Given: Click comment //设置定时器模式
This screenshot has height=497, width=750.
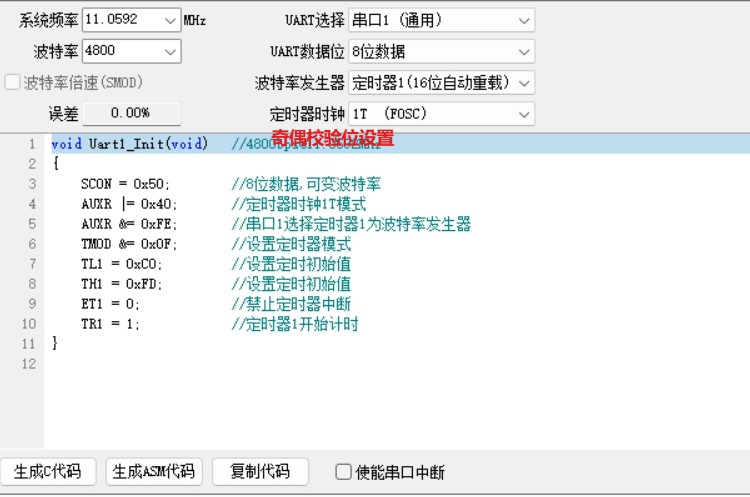Looking at the screenshot, I should click(x=291, y=244).
